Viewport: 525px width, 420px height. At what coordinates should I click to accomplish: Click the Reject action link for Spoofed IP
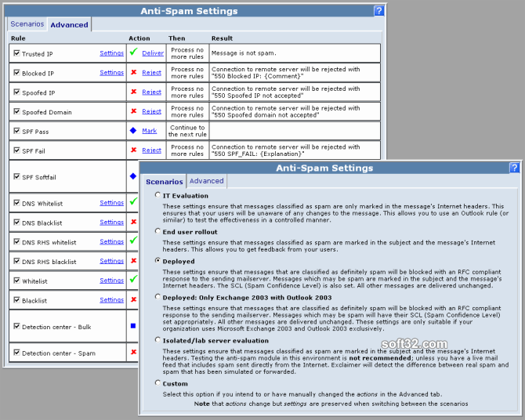point(152,92)
